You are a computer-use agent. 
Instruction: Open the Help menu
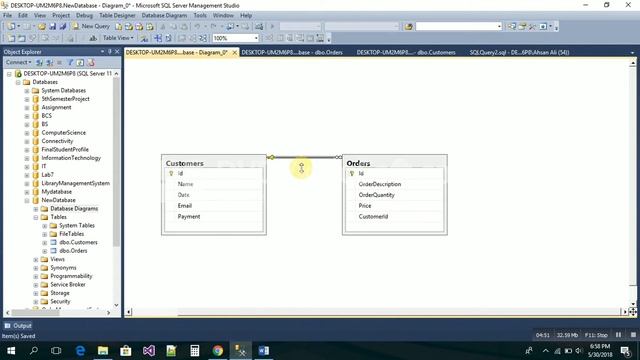coord(246,15)
